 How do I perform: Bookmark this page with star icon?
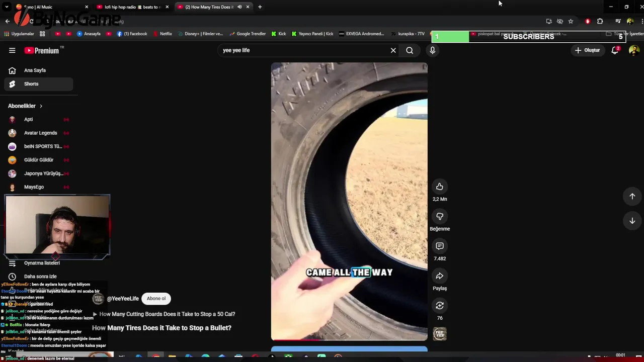coord(571,21)
